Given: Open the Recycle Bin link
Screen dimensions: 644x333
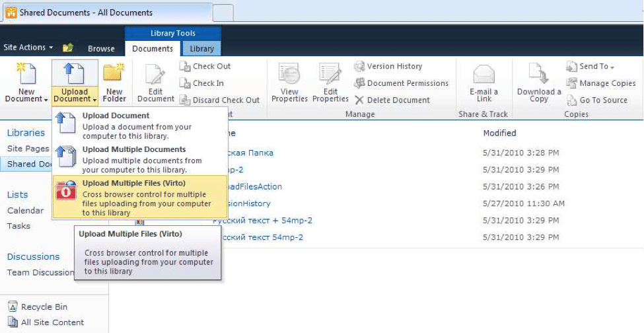Looking at the screenshot, I should click(x=44, y=307).
